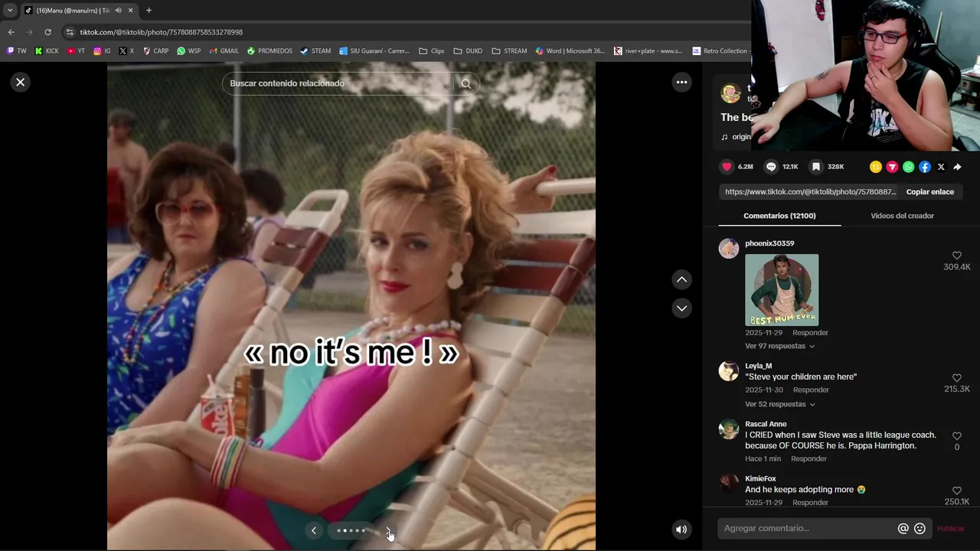Screen dimensions: 980x551
Task: Like phoenix30359's comment
Action: [956, 256]
